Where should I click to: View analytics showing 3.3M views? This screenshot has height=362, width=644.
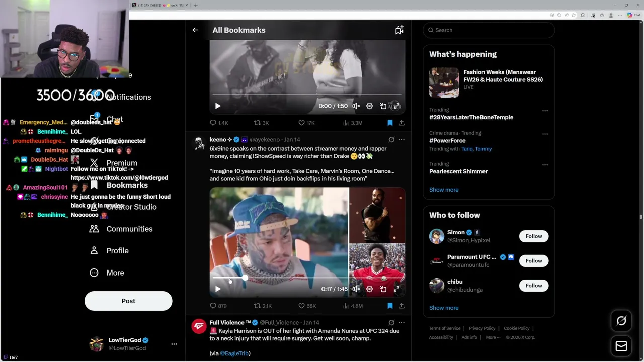click(352, 123)
